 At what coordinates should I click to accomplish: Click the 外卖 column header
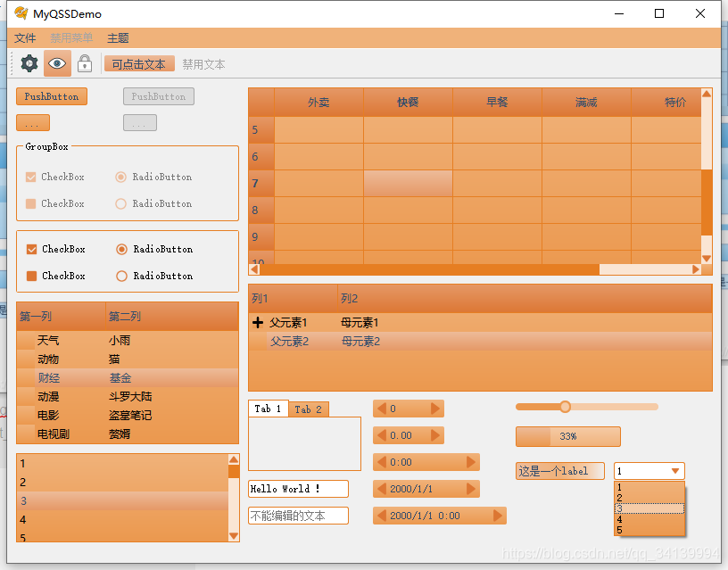click(319, 102)
